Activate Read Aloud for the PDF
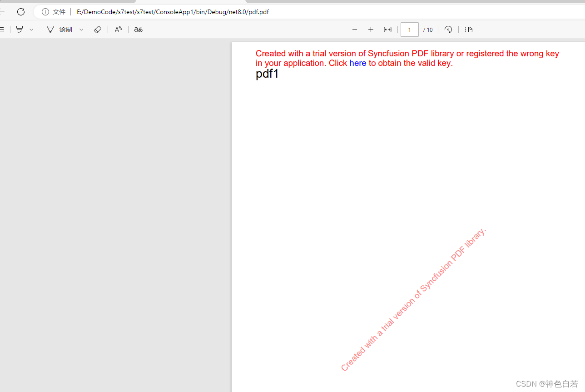Screen dimensions: 585x392 118,30
